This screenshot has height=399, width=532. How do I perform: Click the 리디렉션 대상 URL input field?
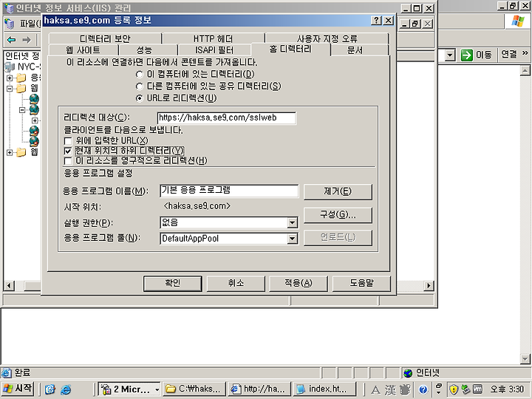click(x=226, y=117)
